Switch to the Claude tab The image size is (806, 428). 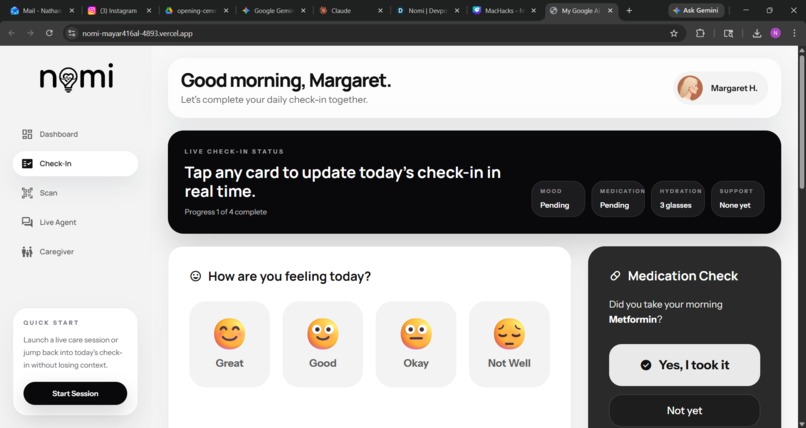(350, 10)
